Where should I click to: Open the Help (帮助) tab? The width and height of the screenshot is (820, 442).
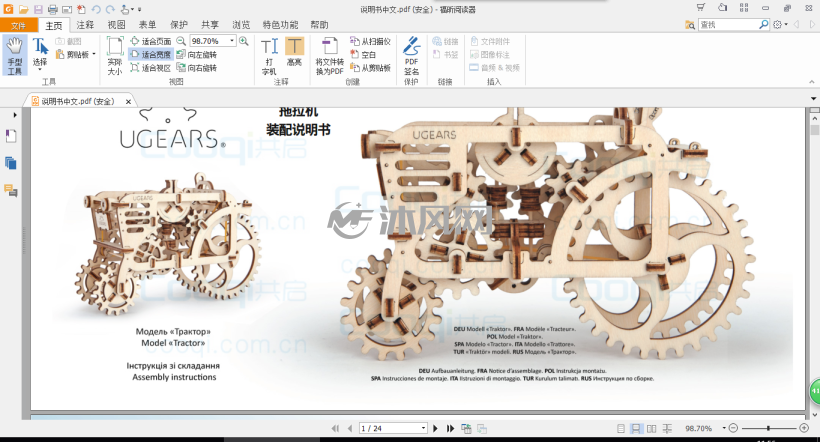tap(319, 25)
